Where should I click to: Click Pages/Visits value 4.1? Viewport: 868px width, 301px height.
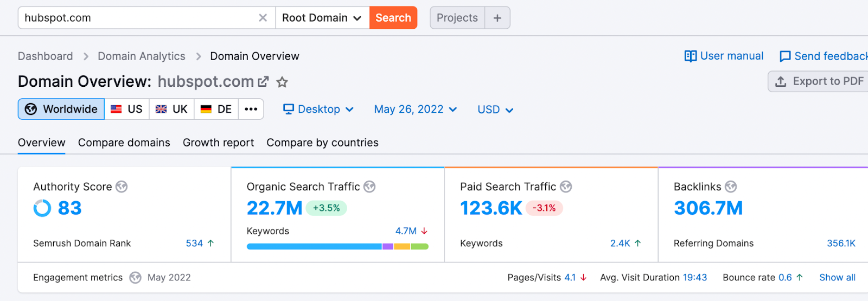(x=570, y=278)
